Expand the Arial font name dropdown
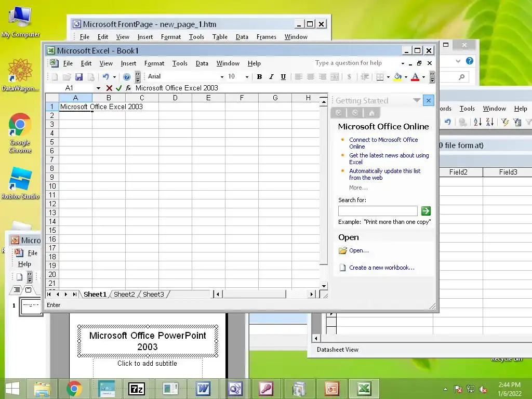Viewport: 532px width, 399px height. [222, 77]
